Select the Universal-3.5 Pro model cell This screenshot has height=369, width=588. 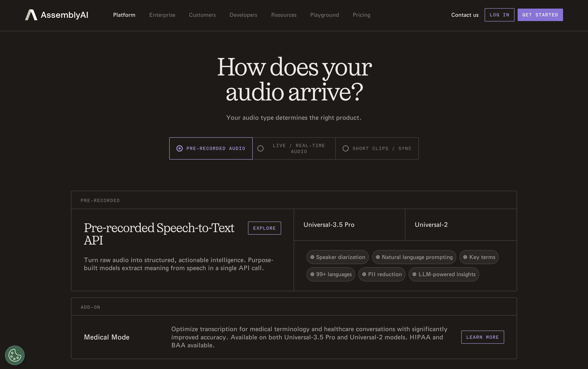point(349,224)
